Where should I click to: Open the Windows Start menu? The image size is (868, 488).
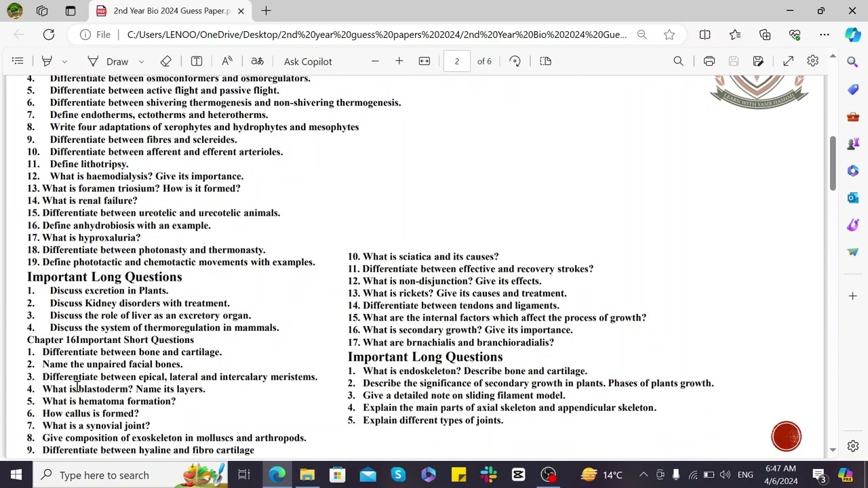16,474
